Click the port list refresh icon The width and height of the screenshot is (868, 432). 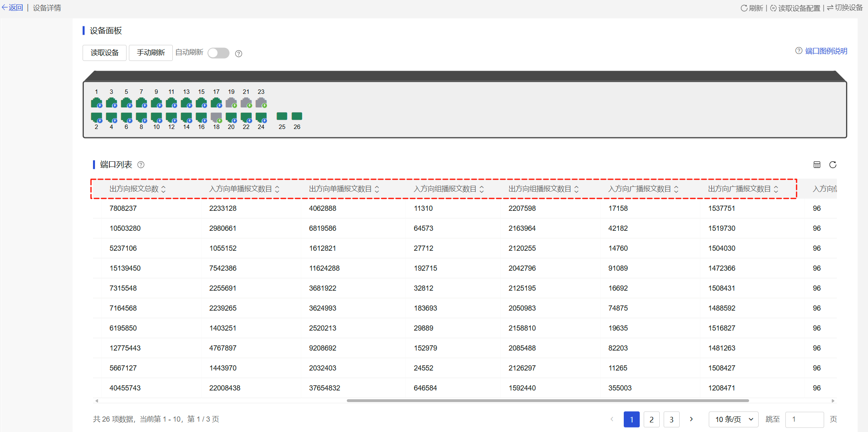click(833, 165)
